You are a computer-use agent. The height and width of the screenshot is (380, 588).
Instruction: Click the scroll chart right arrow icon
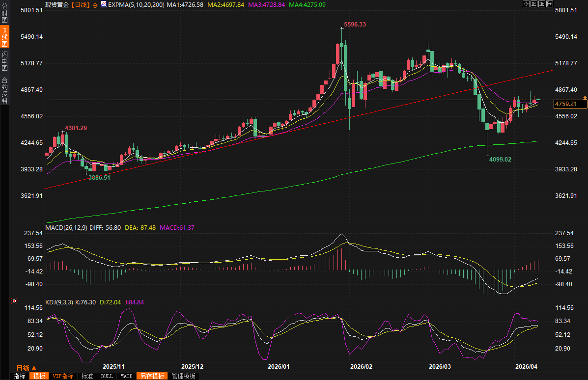(x=549, y=4)
